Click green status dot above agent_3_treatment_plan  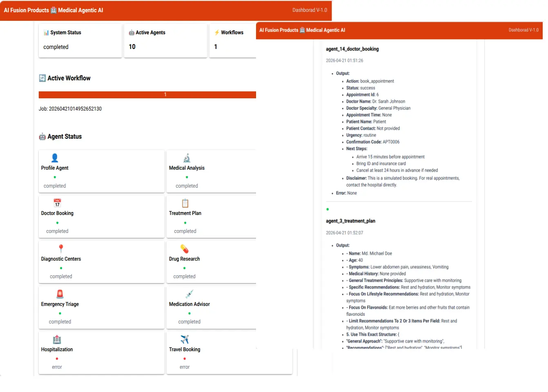tap(327, 209)
